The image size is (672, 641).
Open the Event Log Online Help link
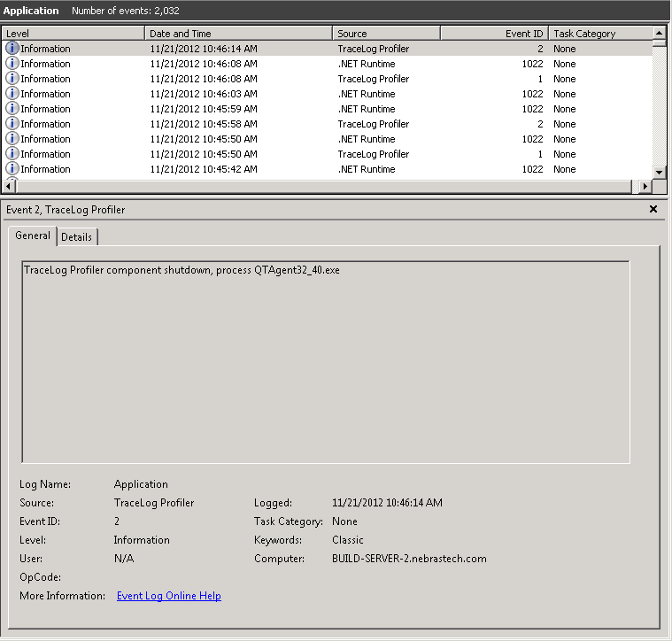(x=168, y=596)
